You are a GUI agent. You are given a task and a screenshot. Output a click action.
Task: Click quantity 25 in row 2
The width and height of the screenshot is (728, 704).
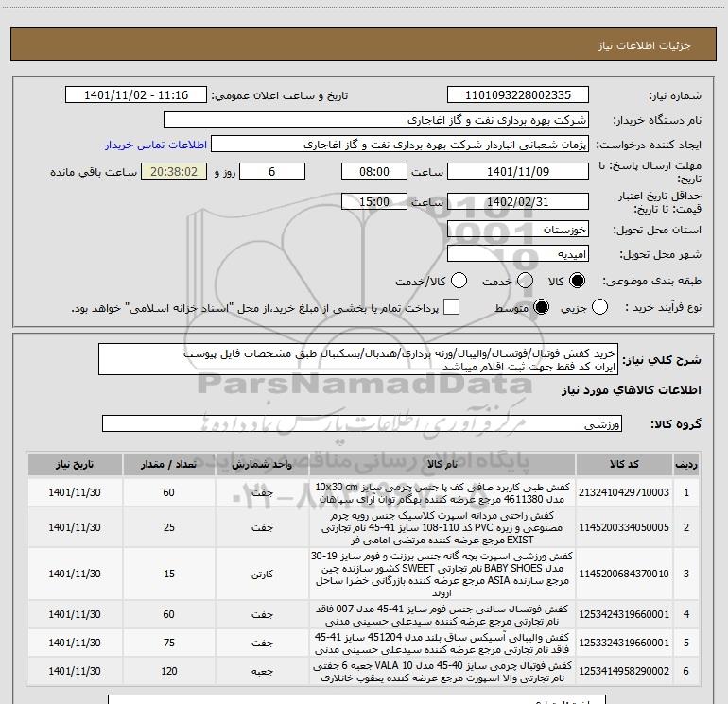(x=169, y=527)
